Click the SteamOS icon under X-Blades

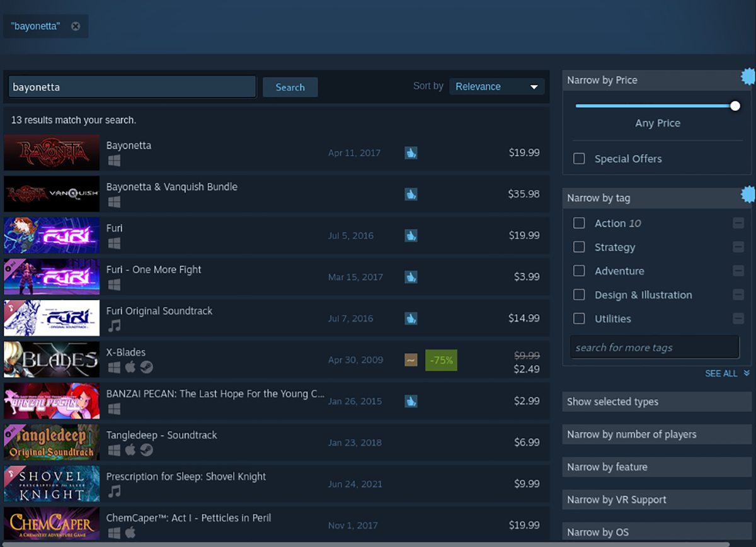click(x=146, y=368)
